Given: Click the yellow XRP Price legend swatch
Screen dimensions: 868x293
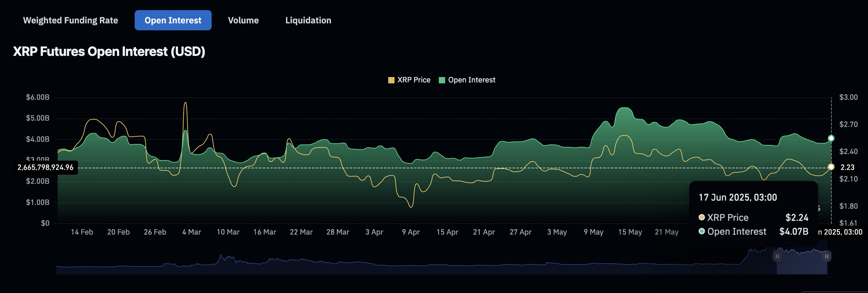Looking at the screenshot, I should click(x=391, y=80).
